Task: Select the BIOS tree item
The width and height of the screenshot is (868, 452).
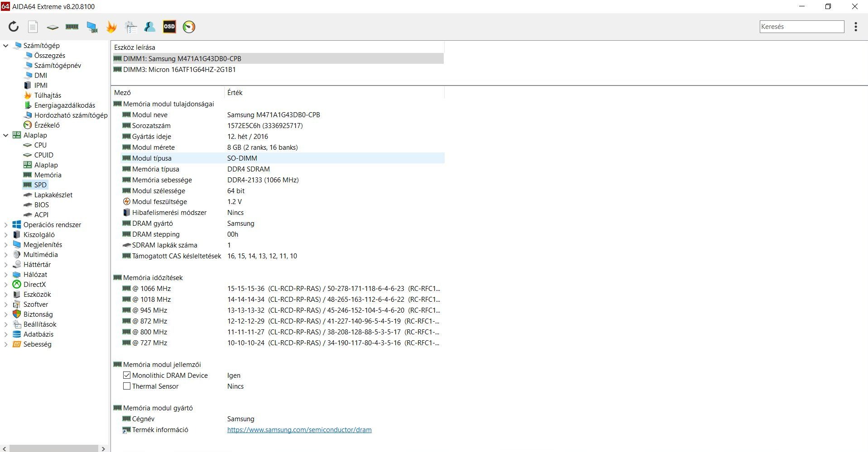Action: pyautogui.click(x=42, y=205)
